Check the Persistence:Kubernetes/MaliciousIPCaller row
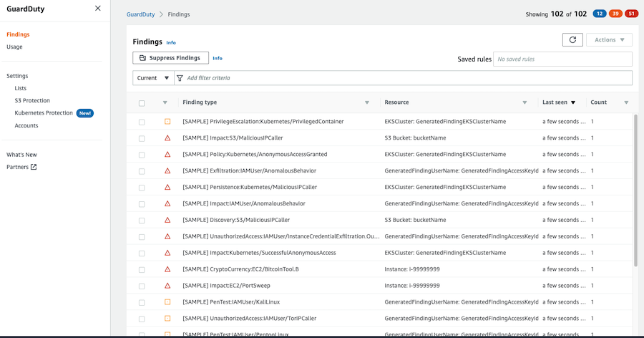The height and width of the screenshot is (338, 644). (x=142, y=188)
